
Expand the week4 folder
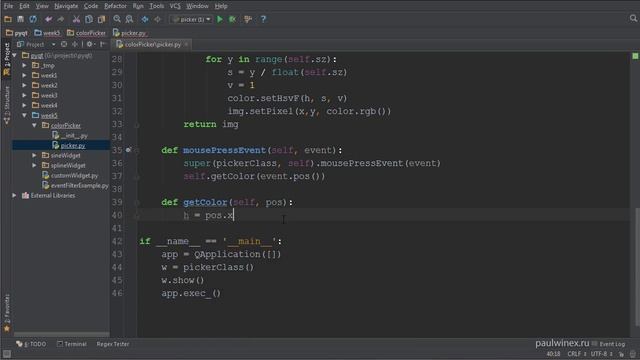pos(24,105)
